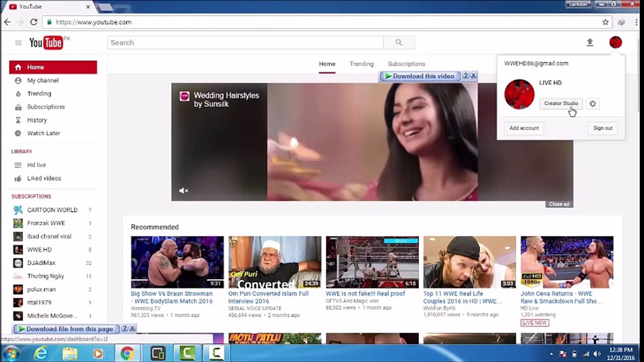The height and width of the screenshot is (362, 644).
Task: Click in the YouTube search field
Action: (245, 43)
